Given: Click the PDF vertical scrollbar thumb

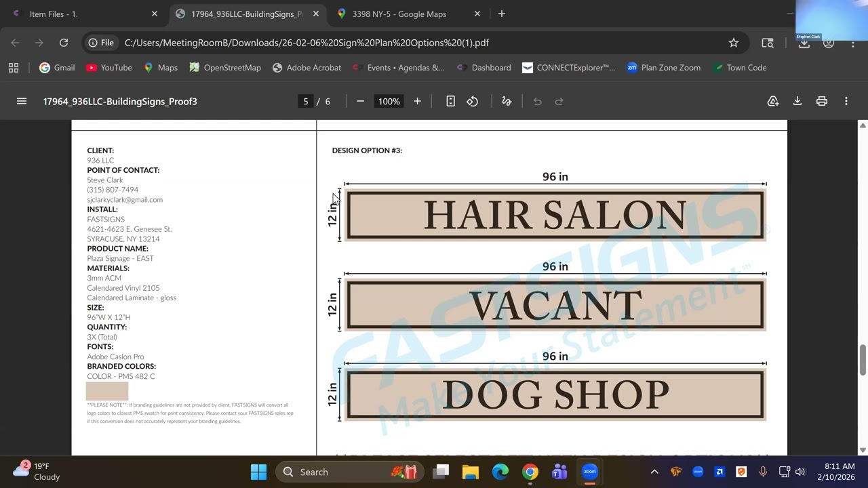Looking at the screenshot, I should coord(863,360).
